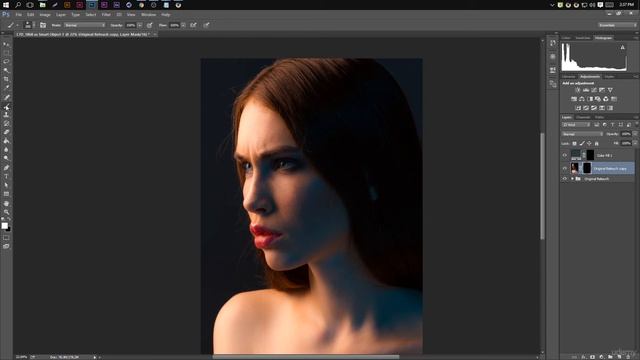Open the layer blend mode dropdown
640x360 pixels.
point(582,134)
